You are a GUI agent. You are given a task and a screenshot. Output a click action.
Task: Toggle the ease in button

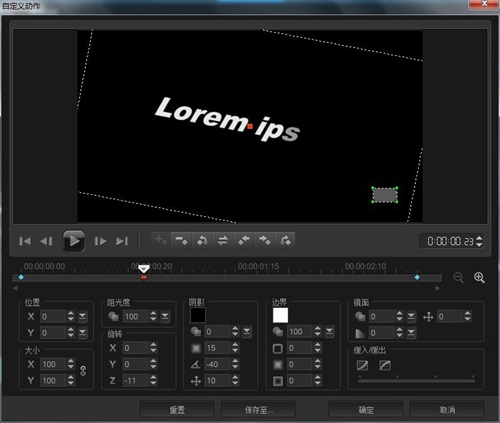coord(362,365)
